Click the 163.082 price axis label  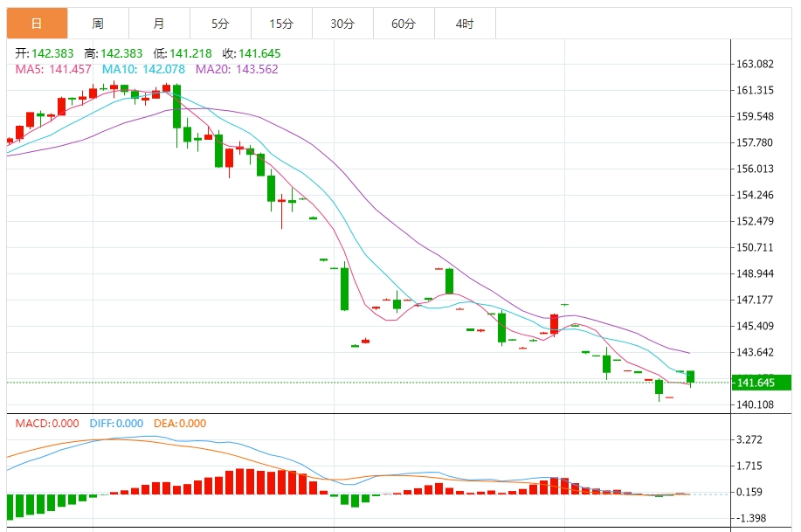pyautogui.click(x=755, y=65)
